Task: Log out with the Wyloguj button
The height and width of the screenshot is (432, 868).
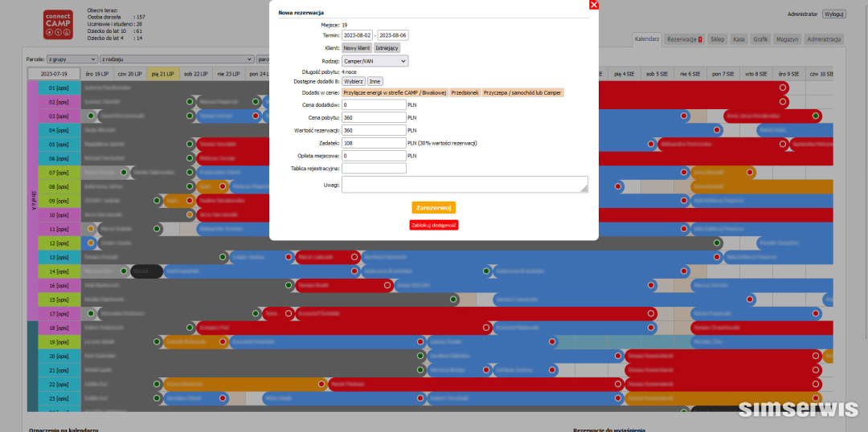Action: coord(833,14)
